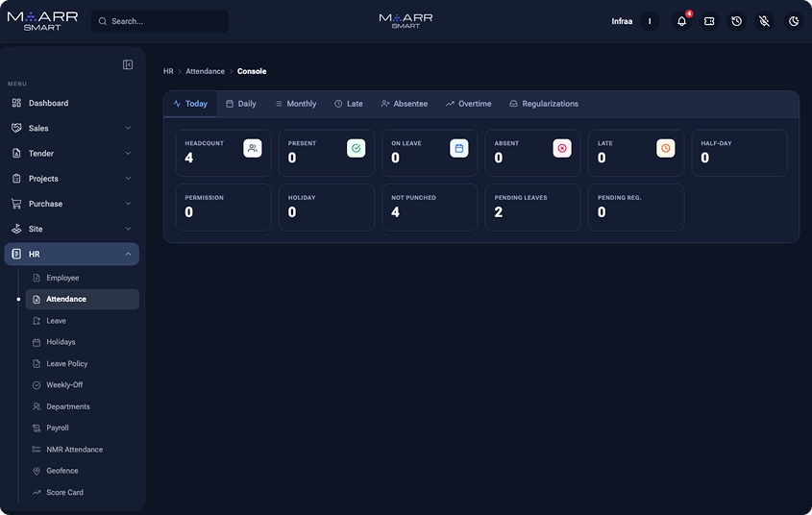Click the Departments people icon
Image resolution: width=812 pixels, height=515 pixels.
[37, 406]
